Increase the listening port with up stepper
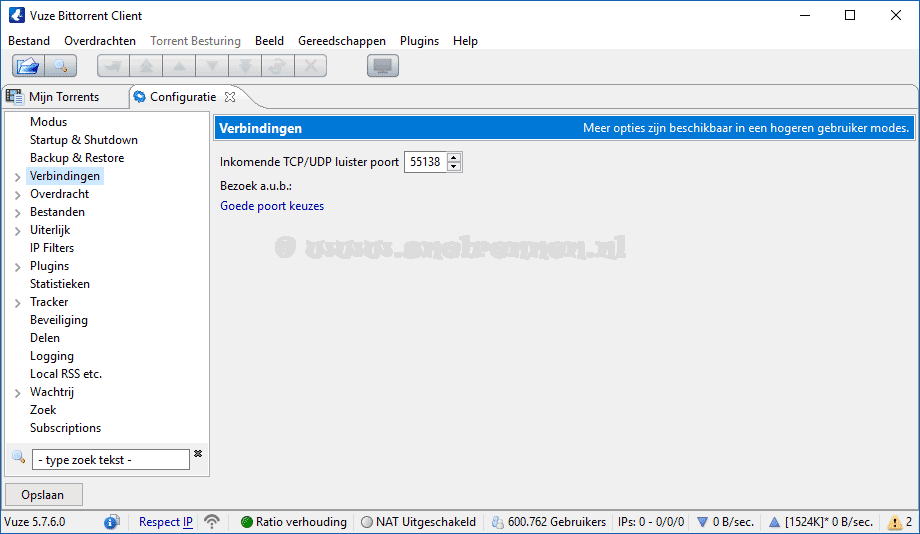The width and height of the screenshot is (920, 534). point(454,157)
